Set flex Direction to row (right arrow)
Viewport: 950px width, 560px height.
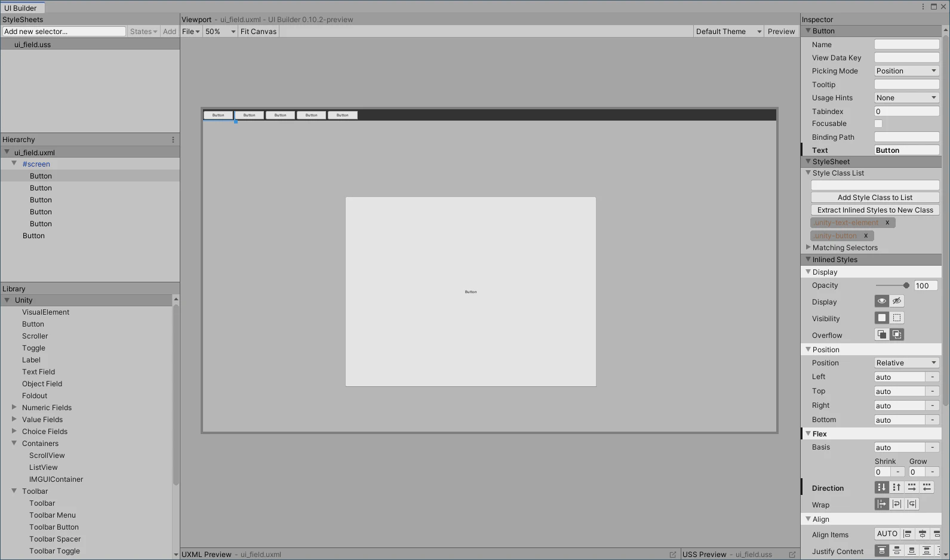912,488
